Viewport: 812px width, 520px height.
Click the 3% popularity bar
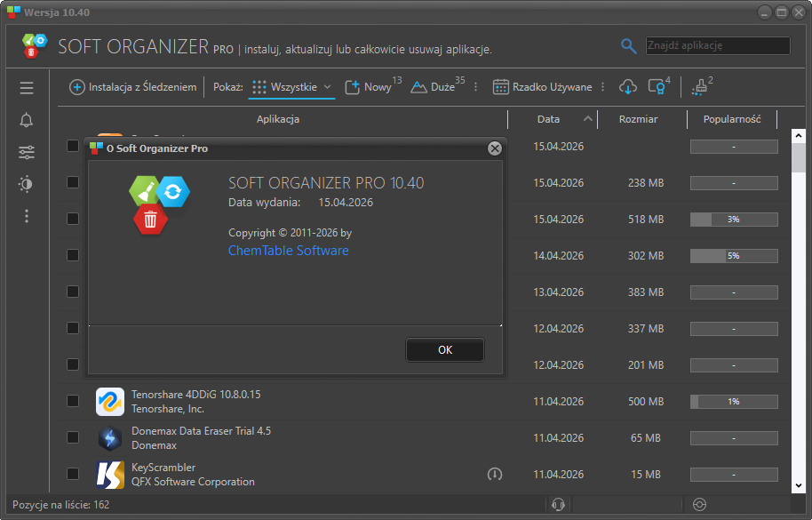(x=734, y=219)
